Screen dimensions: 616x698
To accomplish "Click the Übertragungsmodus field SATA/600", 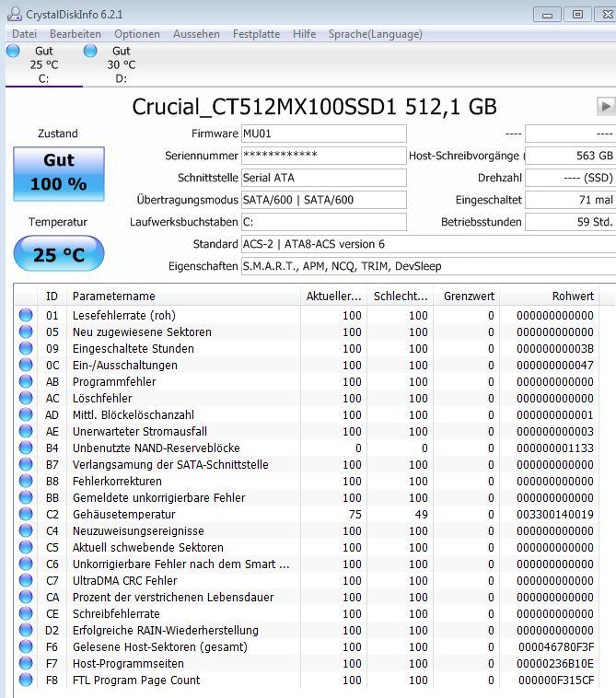I will tap(323, 200).
